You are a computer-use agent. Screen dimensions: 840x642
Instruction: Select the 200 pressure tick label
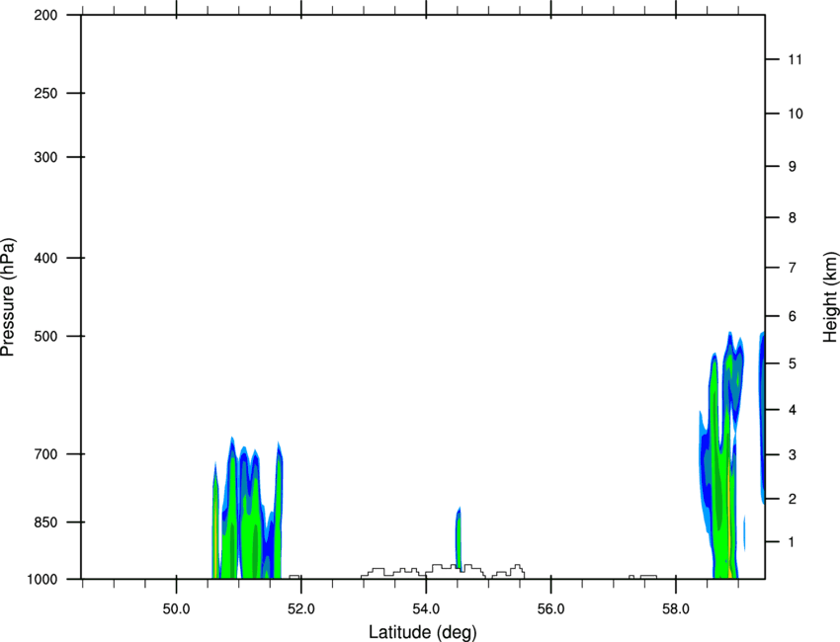click(x=45, y=15)
